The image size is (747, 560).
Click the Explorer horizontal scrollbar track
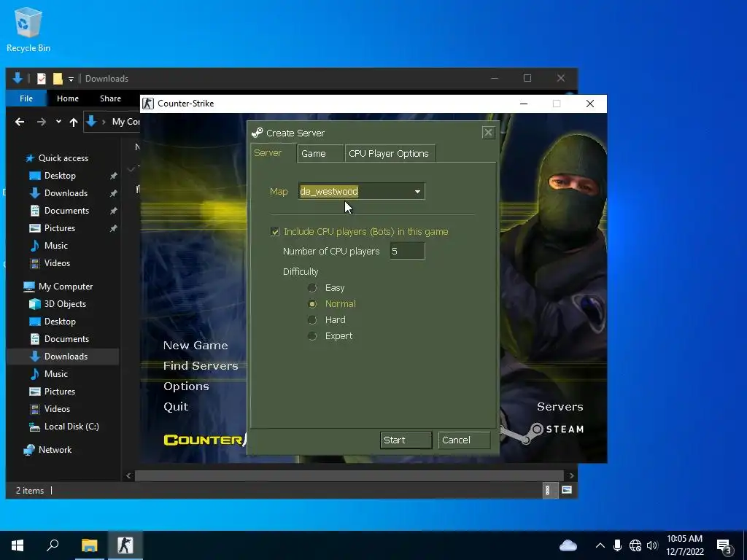[349, 475]
